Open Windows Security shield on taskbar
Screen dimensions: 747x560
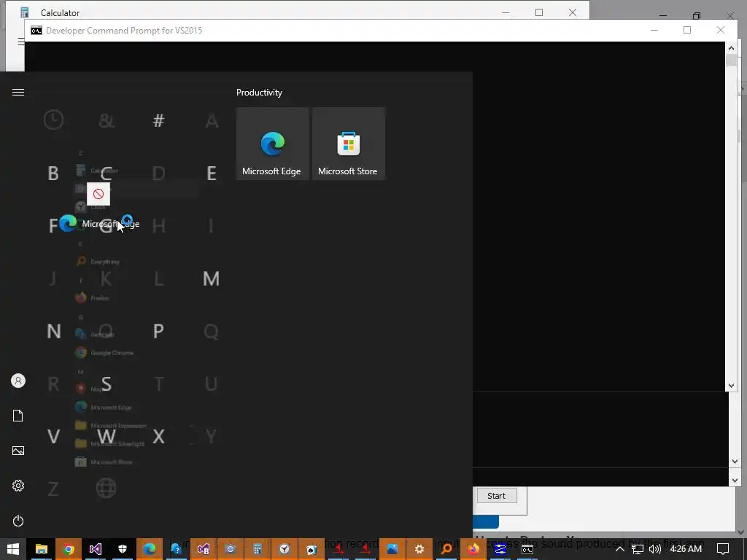123,549
